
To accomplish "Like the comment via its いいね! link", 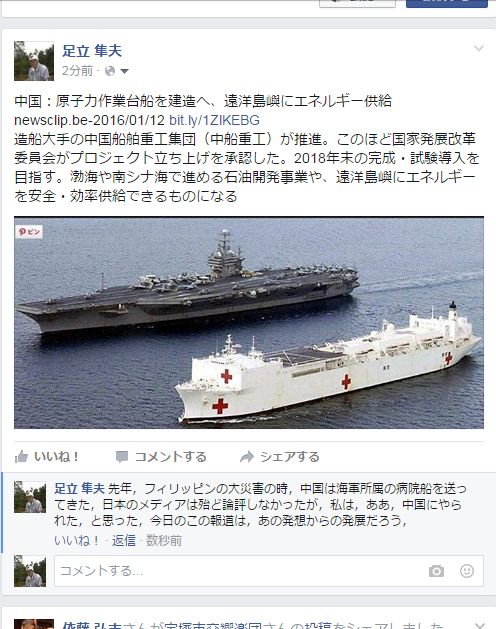I will [77, 541].
